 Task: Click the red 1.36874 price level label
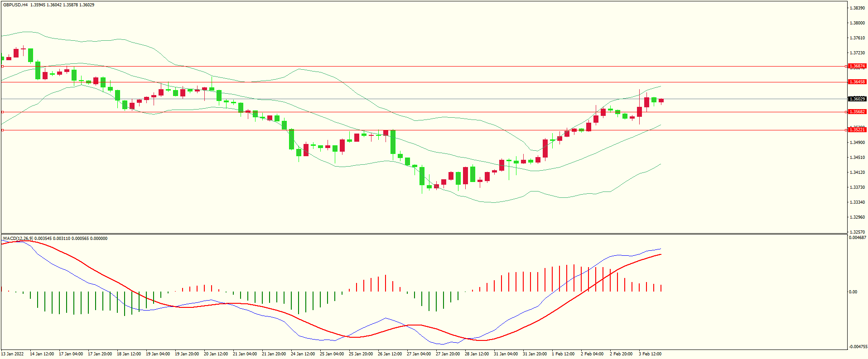[857, 66]
